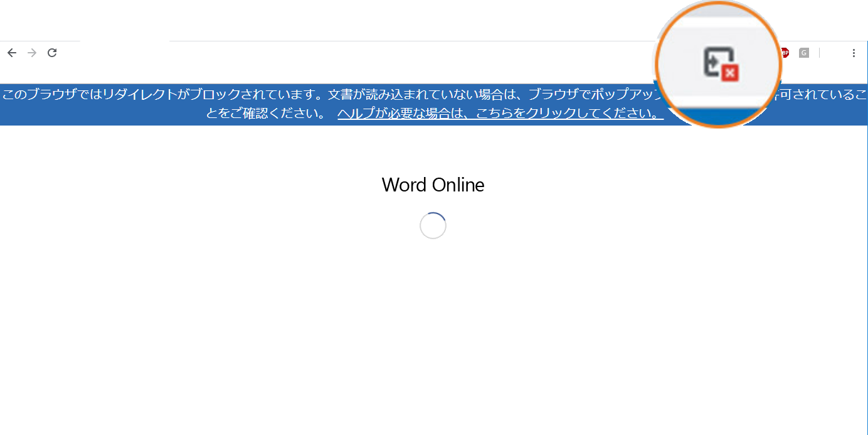Open the gray G extension icon
The height and width of the screenshot is (435, 868).
point(804,53)
